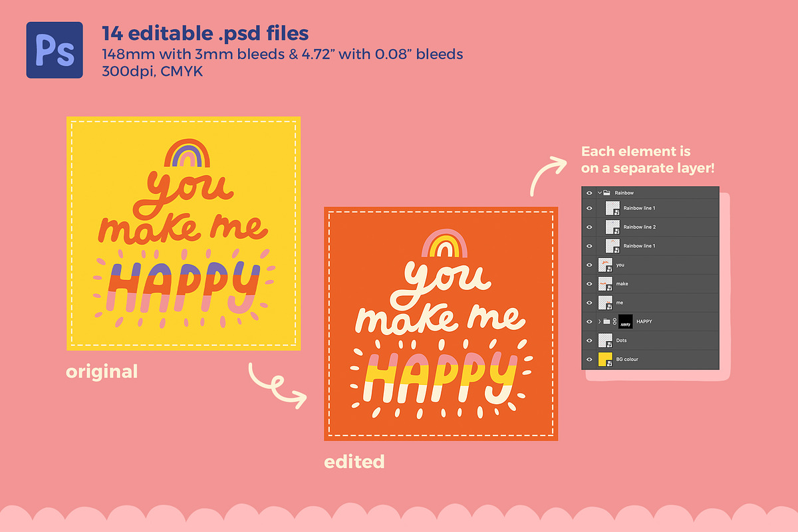The width and height of the screenshot is (798, 532).
Task: Hide the BG colour layer
Action: point(589,358)
